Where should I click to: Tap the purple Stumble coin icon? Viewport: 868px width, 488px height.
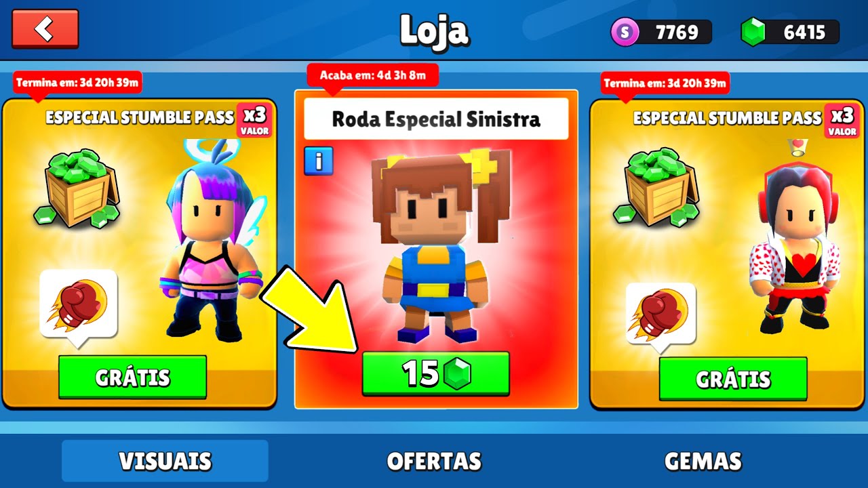coord(625,32)
